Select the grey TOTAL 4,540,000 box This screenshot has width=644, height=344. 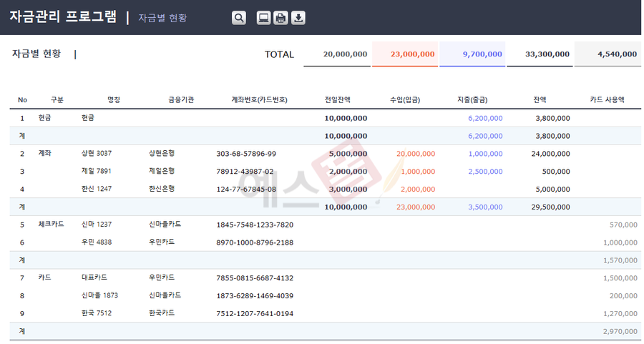[x=608, y=54]
